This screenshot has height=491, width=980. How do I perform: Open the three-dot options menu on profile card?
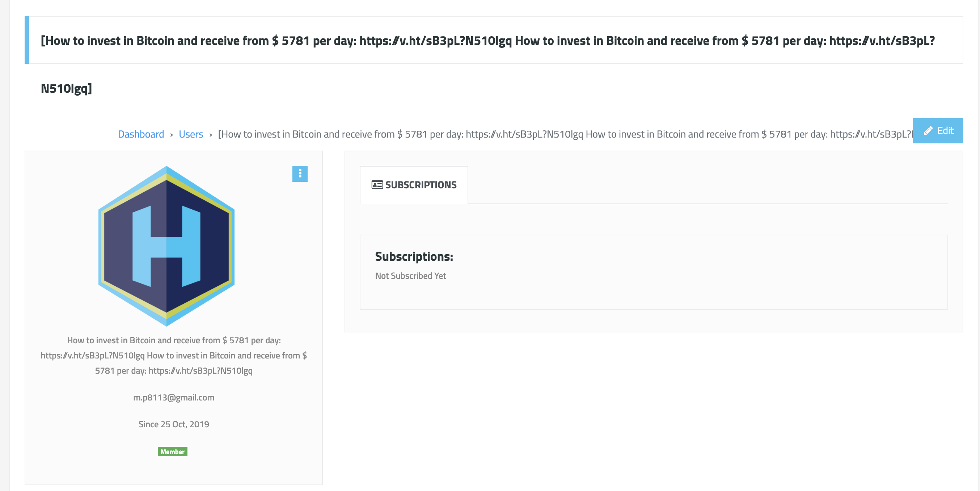point(300,173)
